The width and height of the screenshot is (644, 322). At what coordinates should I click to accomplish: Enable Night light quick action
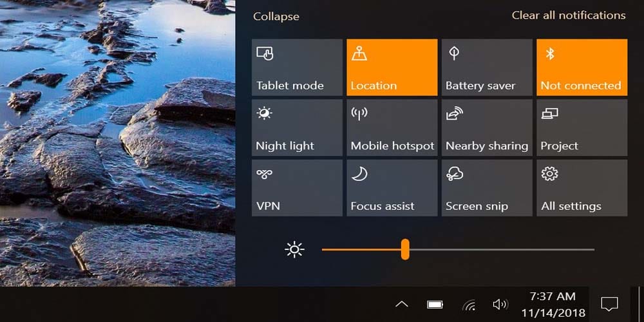pos(297,128)
